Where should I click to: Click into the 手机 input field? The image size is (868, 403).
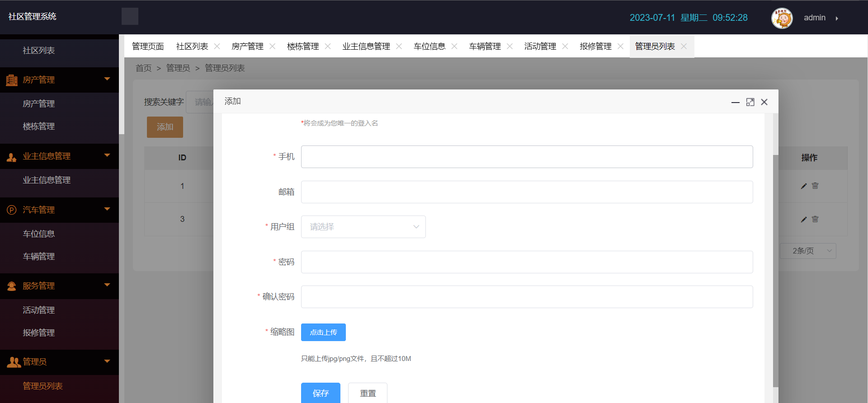(x=527, y=157)
